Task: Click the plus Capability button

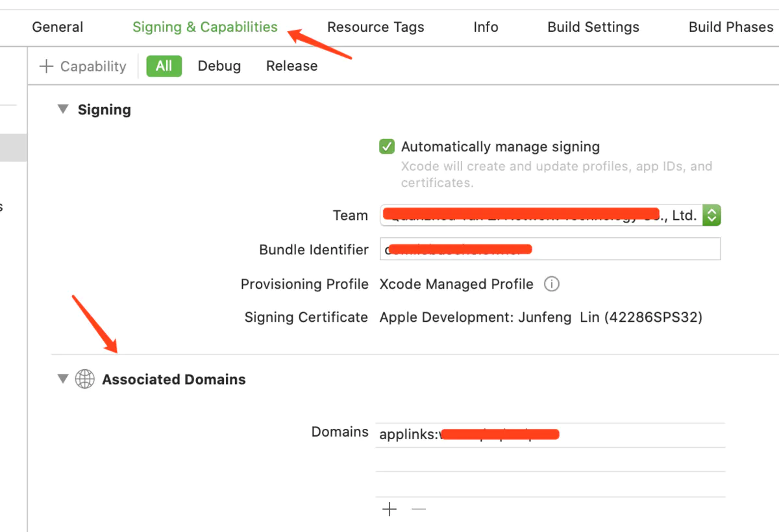Action: (x=83, y=66)
